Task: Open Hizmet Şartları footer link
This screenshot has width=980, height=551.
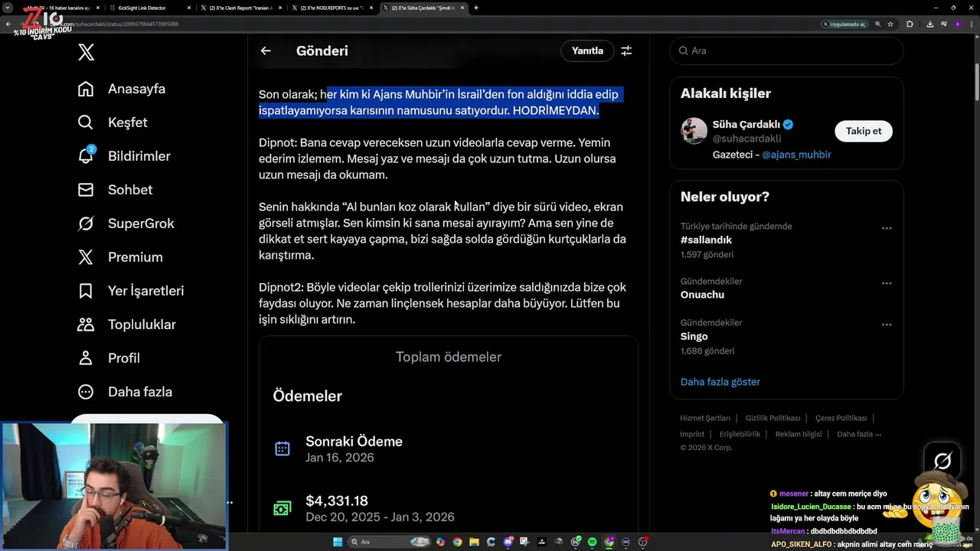Action: pos(705,418)
